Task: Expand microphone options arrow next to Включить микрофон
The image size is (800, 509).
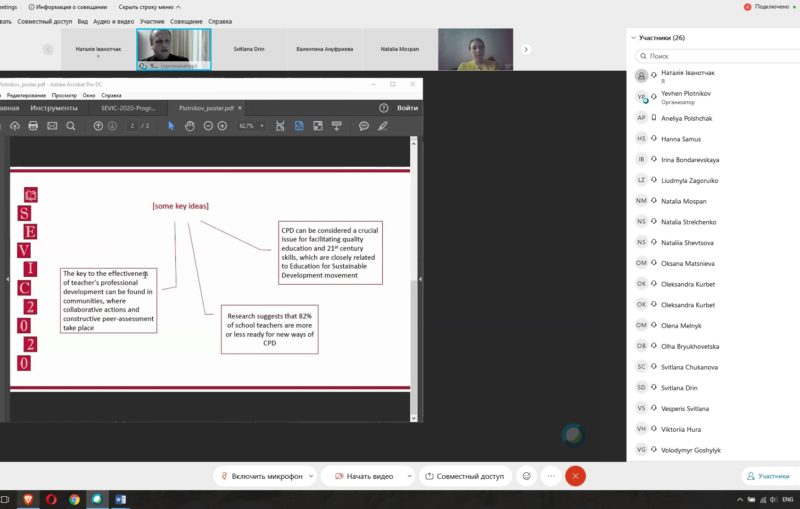Action: coord(311,476)
